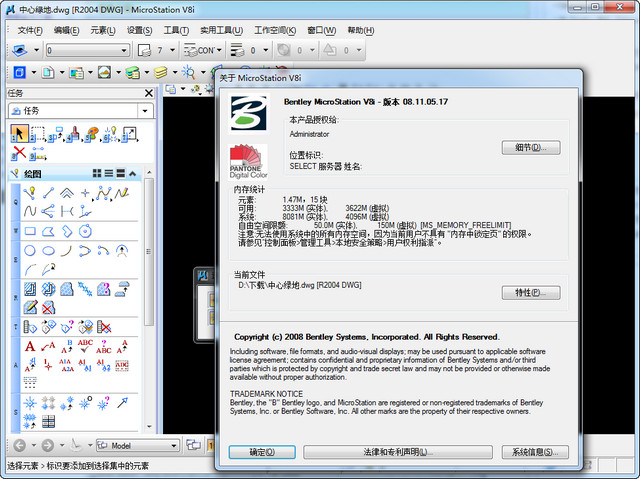Open the active color dropdown showing 7
Image resolution: width=640 pixels, height=479 pixels.
[172, 50]
